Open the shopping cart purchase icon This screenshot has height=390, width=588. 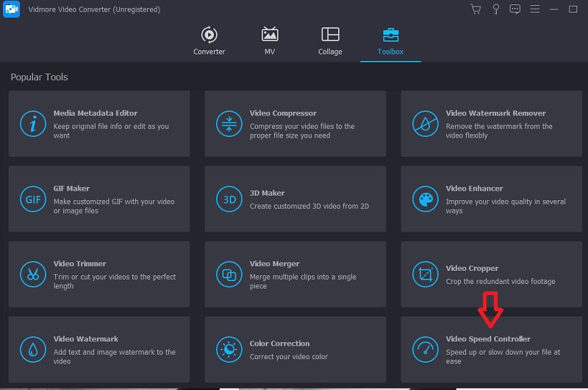476,10
